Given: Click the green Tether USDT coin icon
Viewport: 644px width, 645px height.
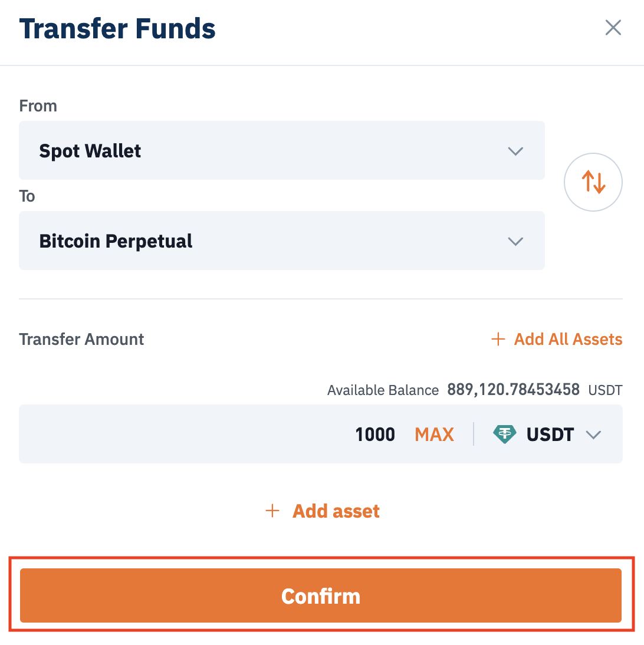Looking at the screenshot, I should (x=504, y=435).
